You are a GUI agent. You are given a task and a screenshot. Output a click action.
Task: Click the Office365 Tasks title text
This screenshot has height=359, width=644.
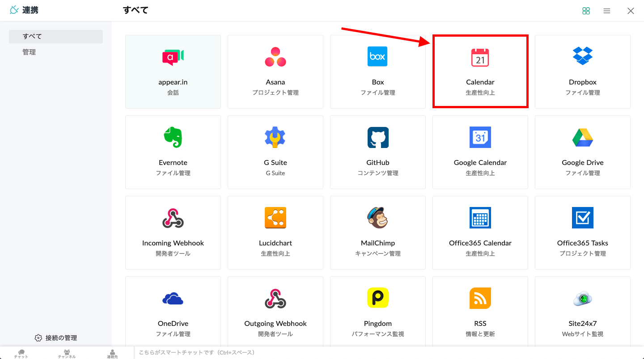tap(583, 243)
